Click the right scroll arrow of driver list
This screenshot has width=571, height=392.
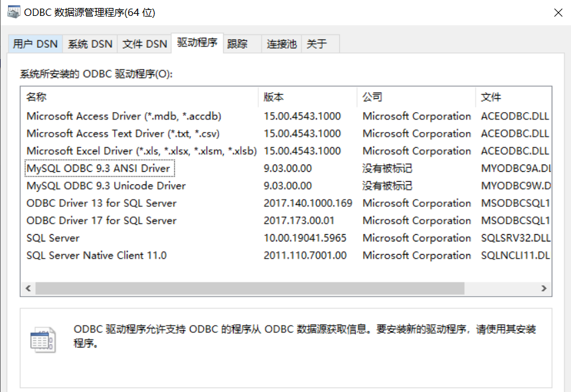point(544,289)
